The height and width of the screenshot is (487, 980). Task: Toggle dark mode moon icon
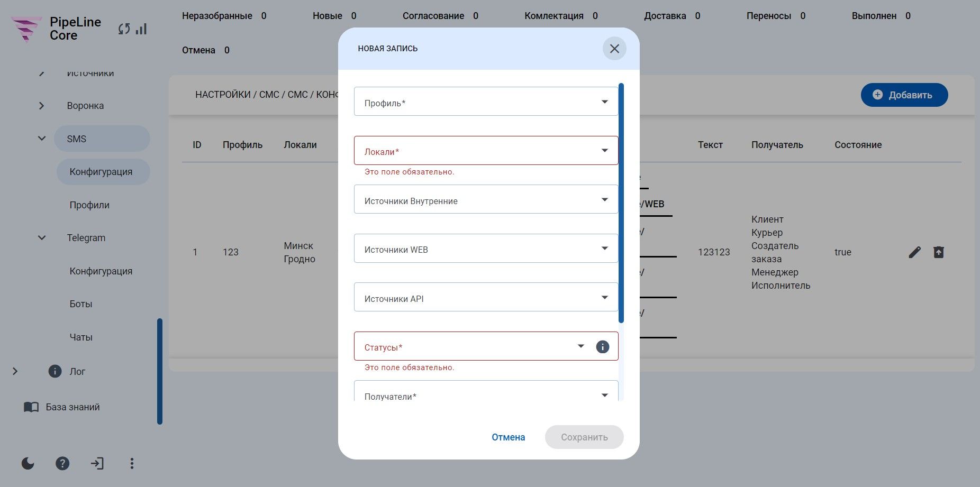pos(28,464)
